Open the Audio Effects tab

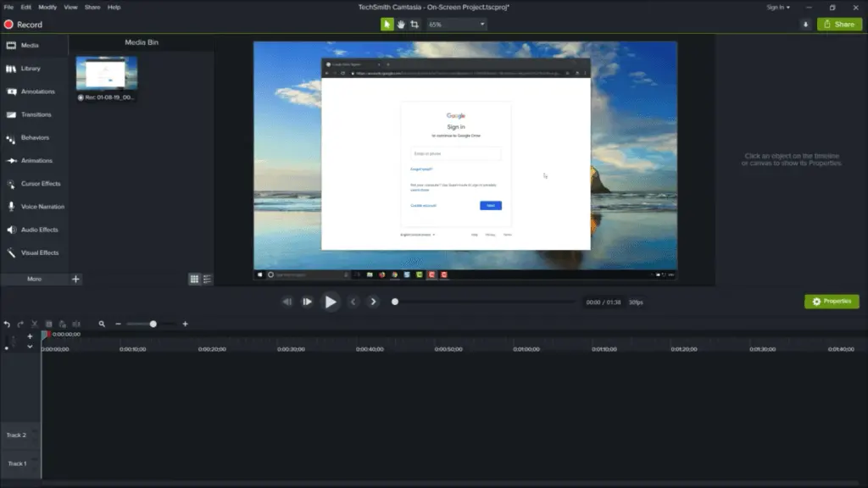(34, 230)
